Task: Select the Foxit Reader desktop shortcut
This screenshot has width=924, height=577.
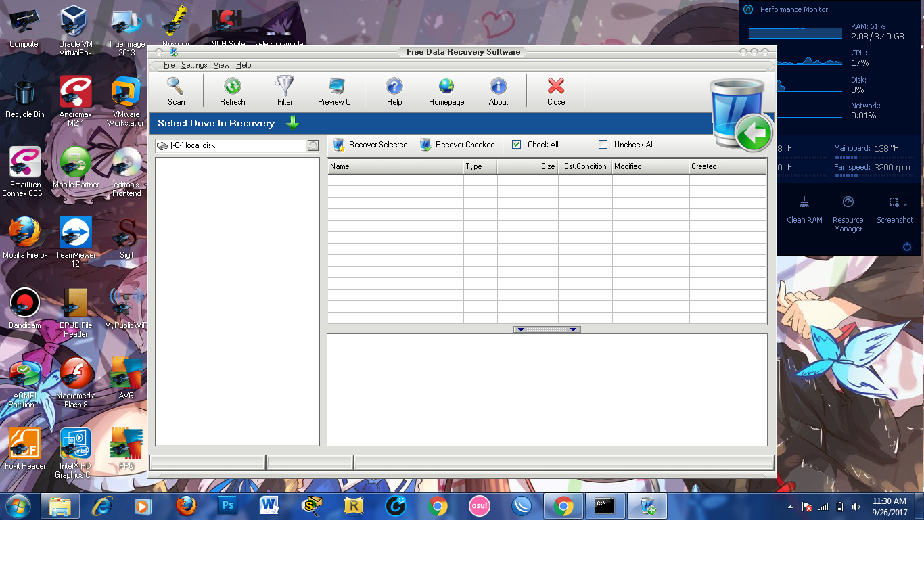Action: [25, 450]
